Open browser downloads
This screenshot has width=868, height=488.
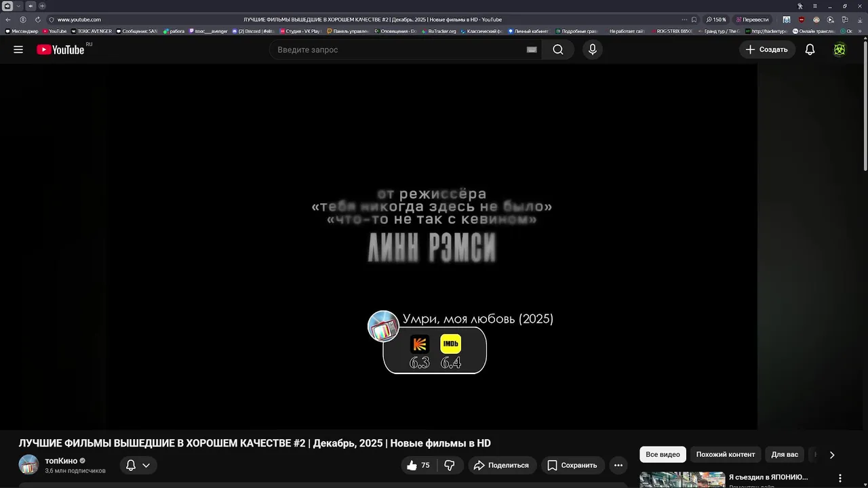coord(860,20)
